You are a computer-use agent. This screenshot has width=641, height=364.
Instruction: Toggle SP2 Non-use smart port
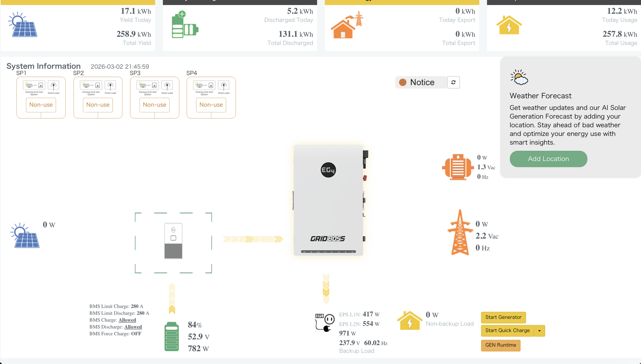(x=98, y=105)
